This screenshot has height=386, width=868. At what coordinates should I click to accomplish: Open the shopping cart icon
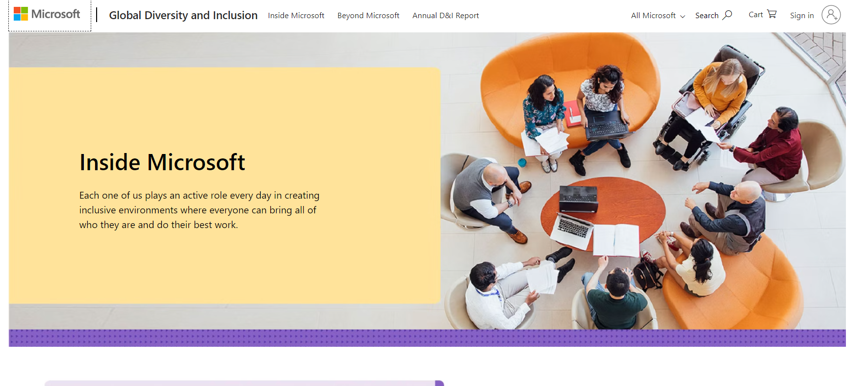tap(772, 14)
